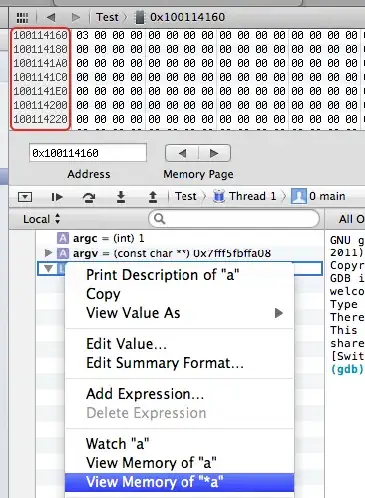Select Thread 1 in the debug bar
The width and height of the screenshot is (365, 498).
pyautogui.click(x=252, y=196)
